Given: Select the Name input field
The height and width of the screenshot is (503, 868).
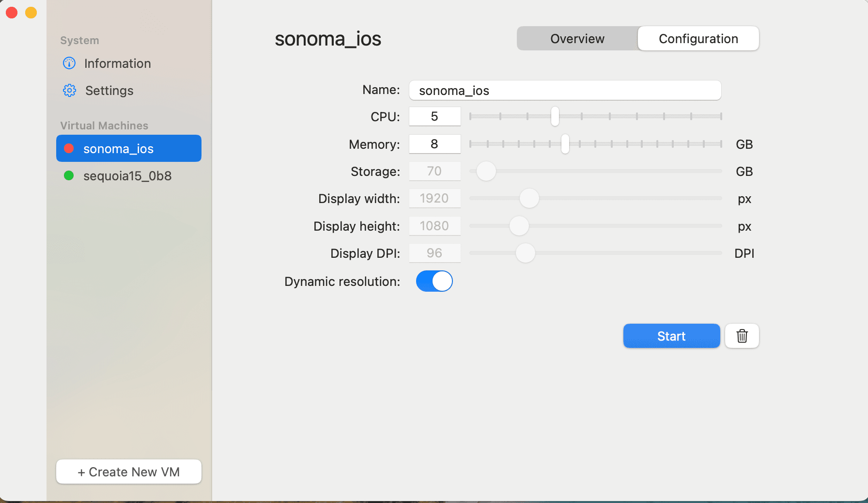Looking at the screenshot, I should (x=564, y=90).
